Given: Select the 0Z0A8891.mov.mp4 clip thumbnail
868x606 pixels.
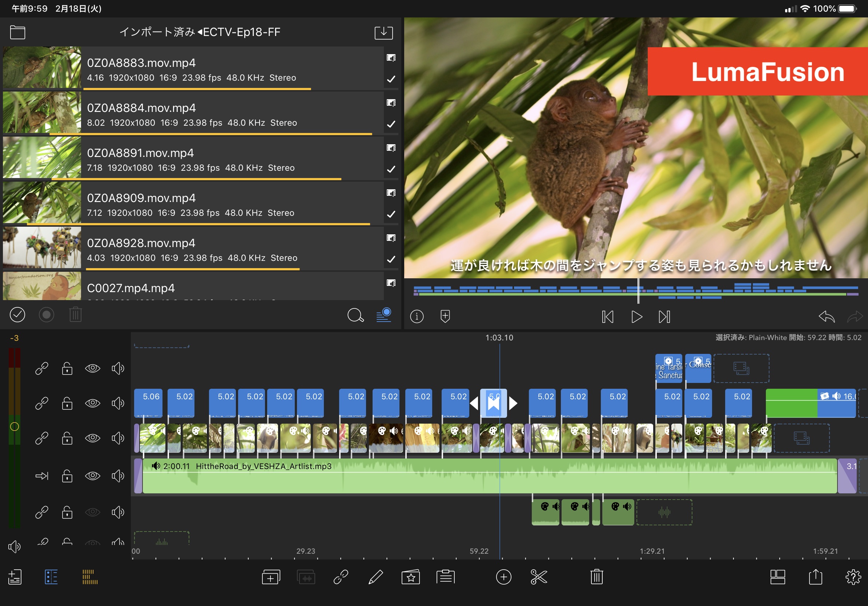Looking at the screenshot, I should click(42, 158).
